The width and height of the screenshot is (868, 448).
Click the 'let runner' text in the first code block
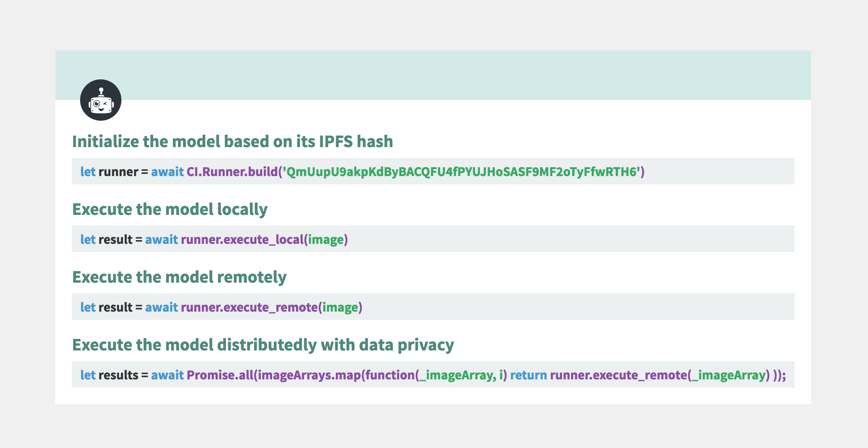pyautogui.click(x=109, y=172)
